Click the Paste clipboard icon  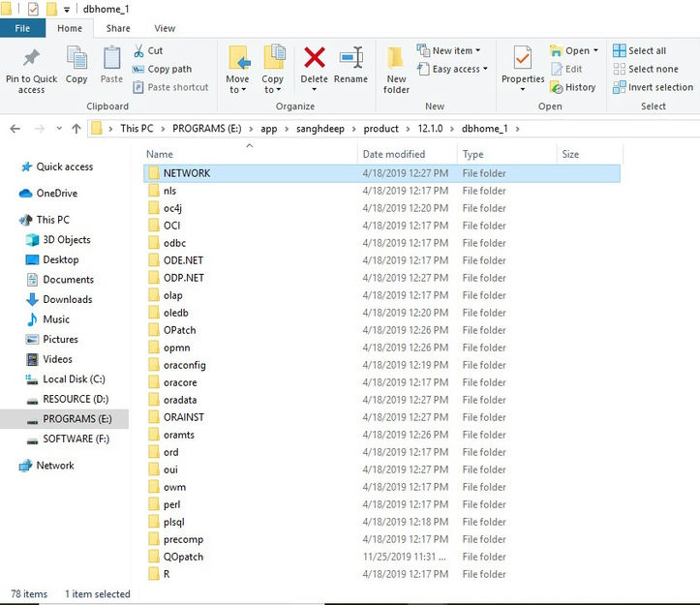[x=111, y=58]
